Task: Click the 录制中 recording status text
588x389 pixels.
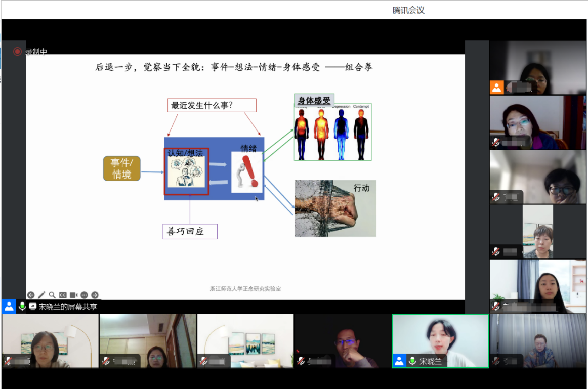Action: click(36, 51)
